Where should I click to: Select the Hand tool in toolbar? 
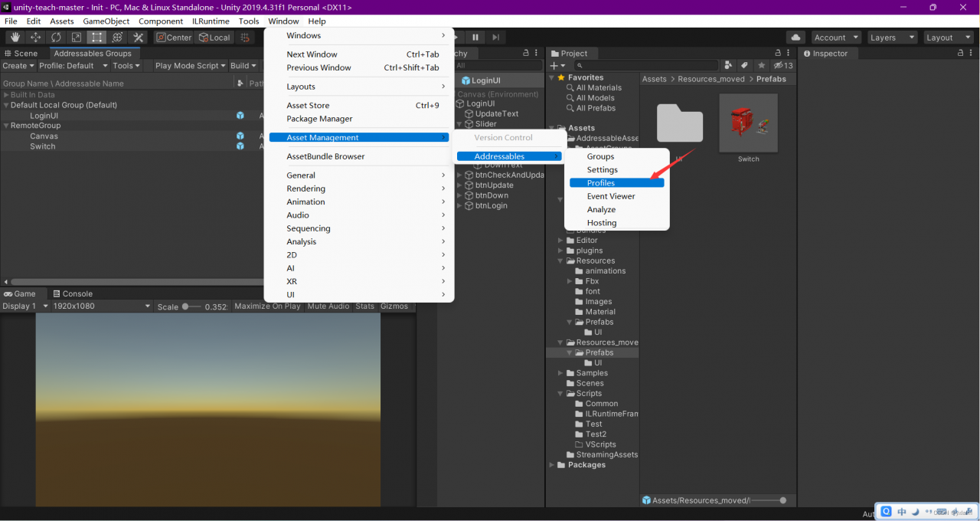pyautogui.click(x=15, y=38)
